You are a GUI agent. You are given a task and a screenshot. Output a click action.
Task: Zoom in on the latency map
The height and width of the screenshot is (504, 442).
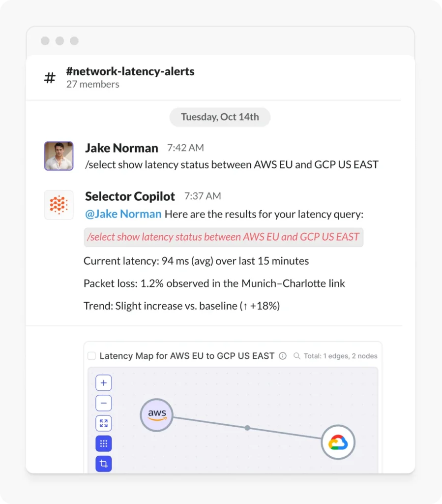[103, 382]
